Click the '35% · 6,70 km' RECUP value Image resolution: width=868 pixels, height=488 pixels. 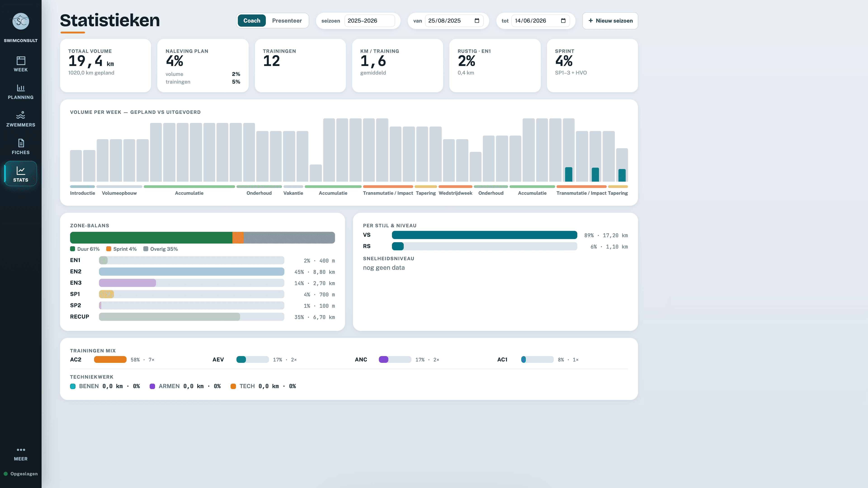point(314,317)
